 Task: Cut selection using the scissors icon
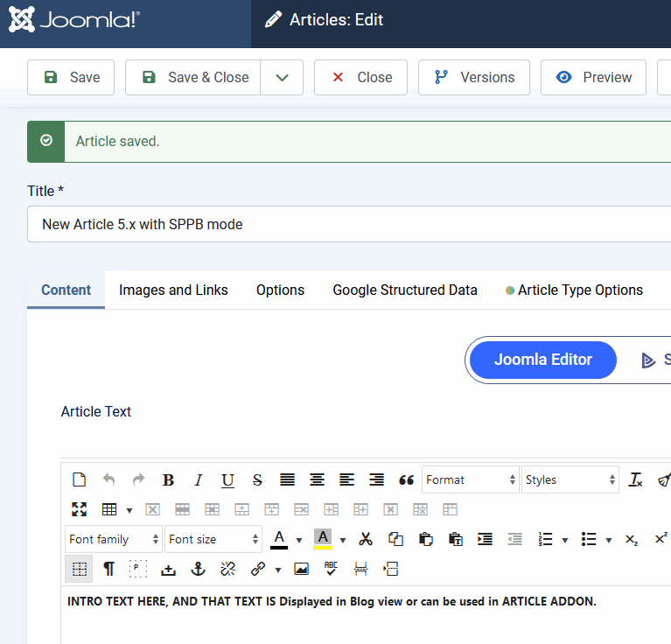point(366,539)
